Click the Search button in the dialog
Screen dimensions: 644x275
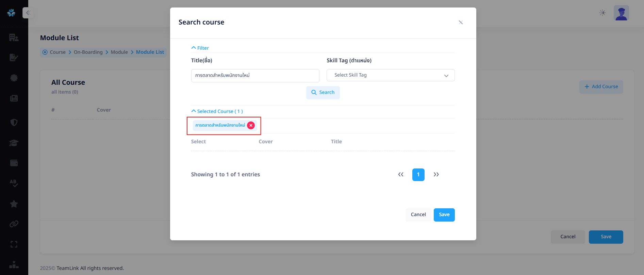click(323, 93)
